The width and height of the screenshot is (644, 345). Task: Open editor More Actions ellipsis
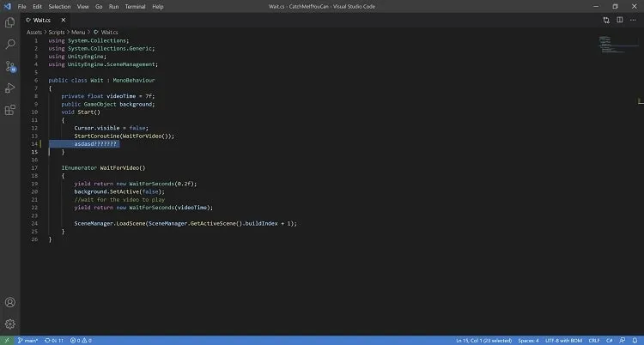[633, 20]
